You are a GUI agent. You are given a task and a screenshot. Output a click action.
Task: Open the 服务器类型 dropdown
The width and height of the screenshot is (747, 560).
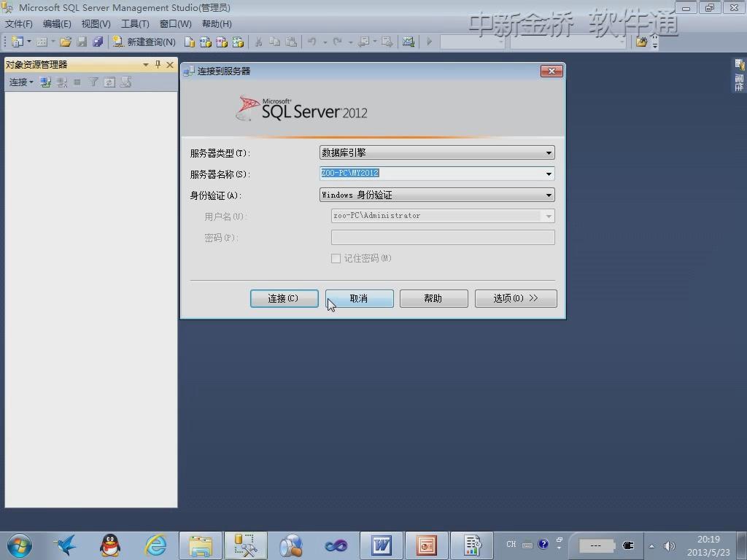437,153
